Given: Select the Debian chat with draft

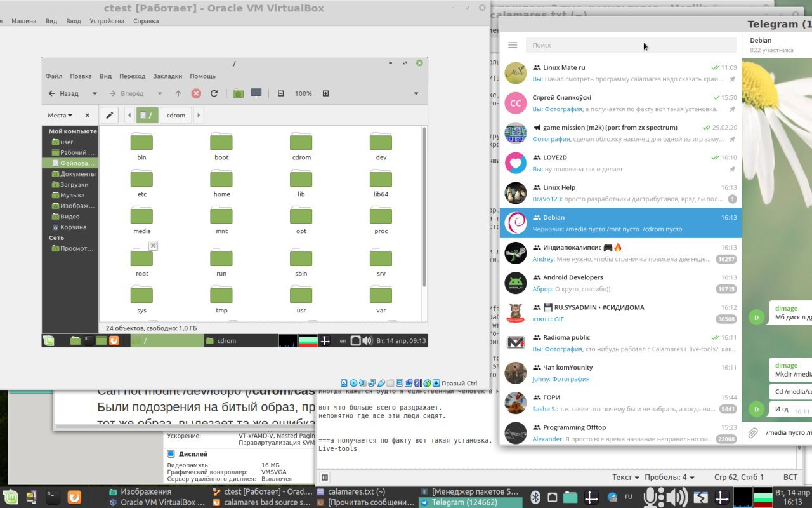Looking at the screenshot, I should click(621, 223).
